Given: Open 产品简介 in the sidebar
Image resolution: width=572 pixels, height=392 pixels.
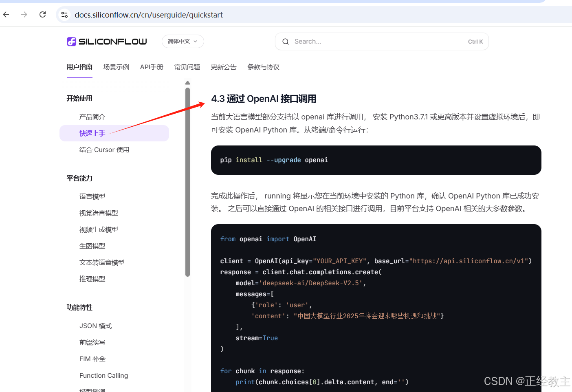Looking at the screenshot, I should pos(92,117).
